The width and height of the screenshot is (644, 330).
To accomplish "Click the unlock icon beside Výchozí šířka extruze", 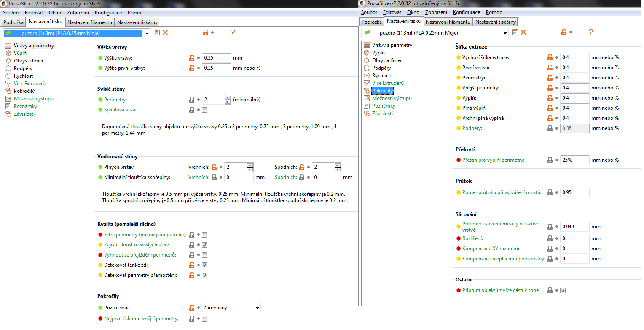I will tap(550, 57).
